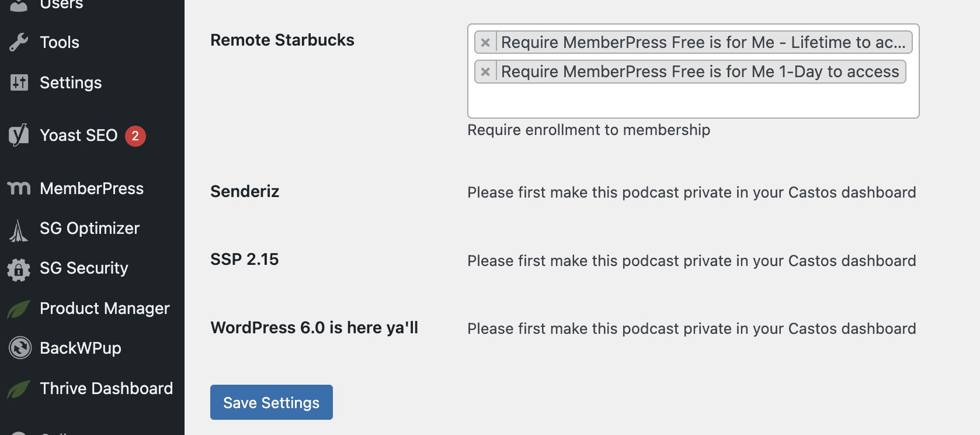Click the BackWPup globe icon
The height and width of the screenshot is (435, 980).
[20, 348]
